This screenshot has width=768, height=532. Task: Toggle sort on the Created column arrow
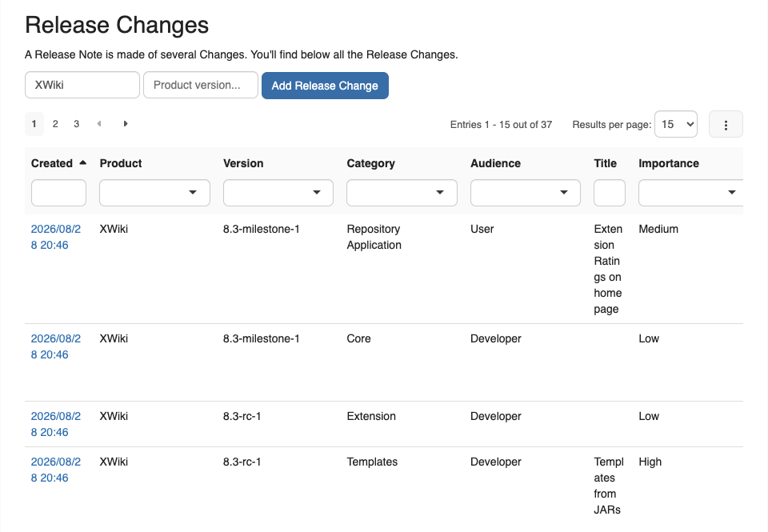point(82,163)
